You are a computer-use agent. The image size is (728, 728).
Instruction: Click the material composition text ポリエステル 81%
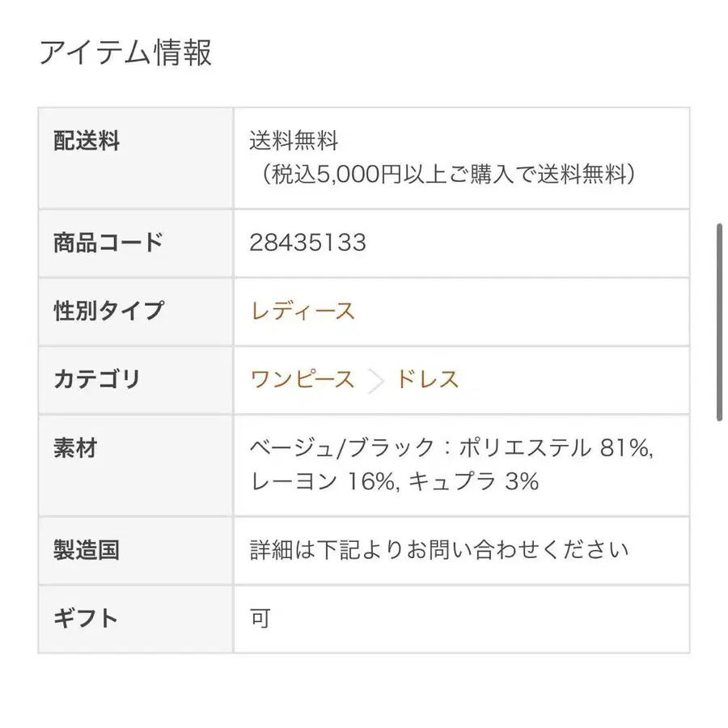coord(554,448)
